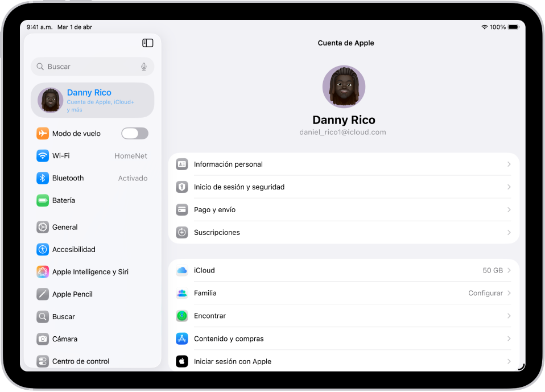This screenshot has height=392, width=545.
Task: Tap the microphone icon in the search bar
Action: click(x=144, y=66)
